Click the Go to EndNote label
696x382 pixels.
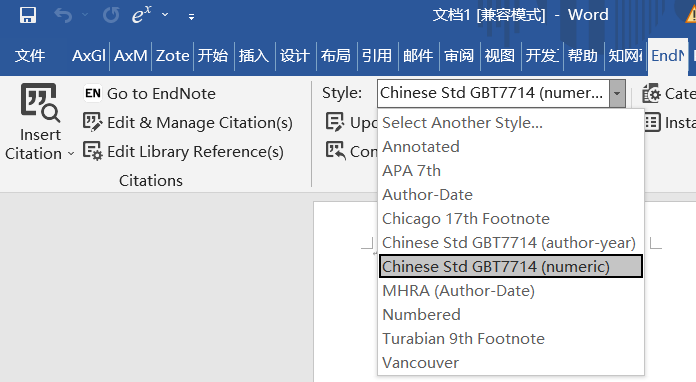[161, 94]
